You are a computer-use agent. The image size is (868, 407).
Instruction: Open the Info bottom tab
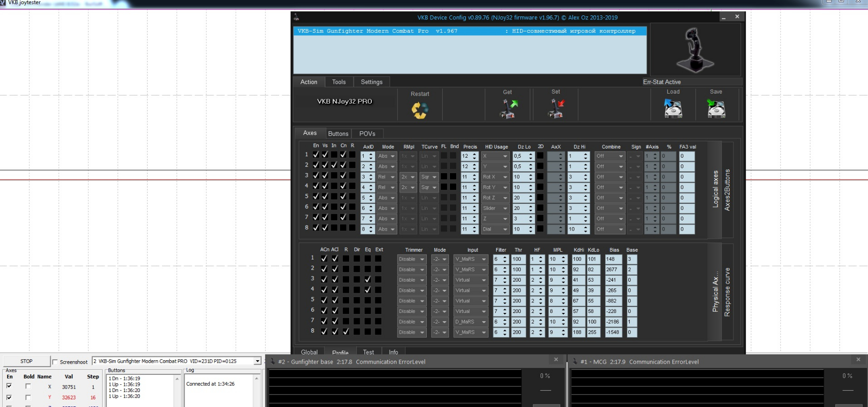click(393, 352)
